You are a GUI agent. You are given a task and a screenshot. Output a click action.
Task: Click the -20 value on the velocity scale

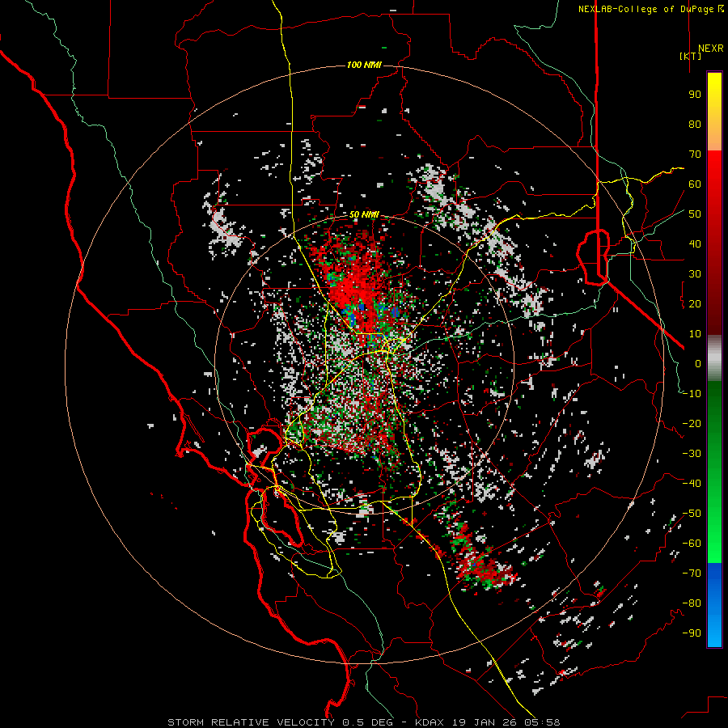pos(692,424)
